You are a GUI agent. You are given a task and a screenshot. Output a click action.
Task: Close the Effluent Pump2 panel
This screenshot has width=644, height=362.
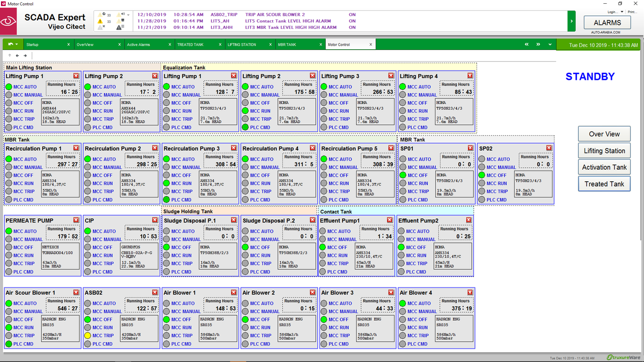click(x=469, y=220)
